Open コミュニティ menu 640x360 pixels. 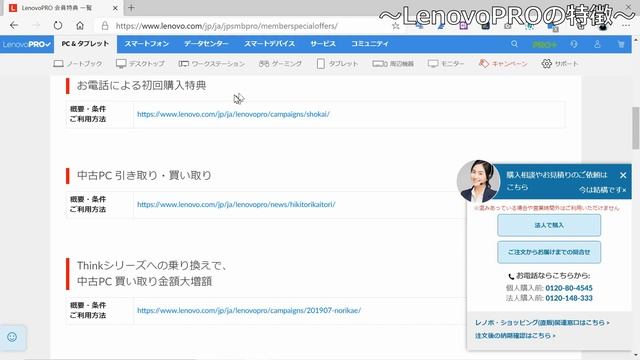(370, 44)
